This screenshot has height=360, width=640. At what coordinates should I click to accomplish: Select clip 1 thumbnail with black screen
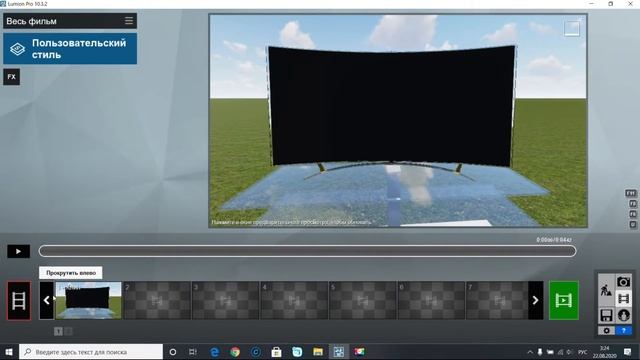pos(89,300)
